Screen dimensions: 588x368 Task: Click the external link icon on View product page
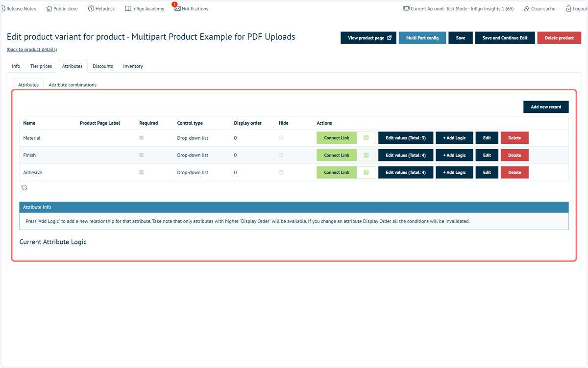click(x=390, y=38)
